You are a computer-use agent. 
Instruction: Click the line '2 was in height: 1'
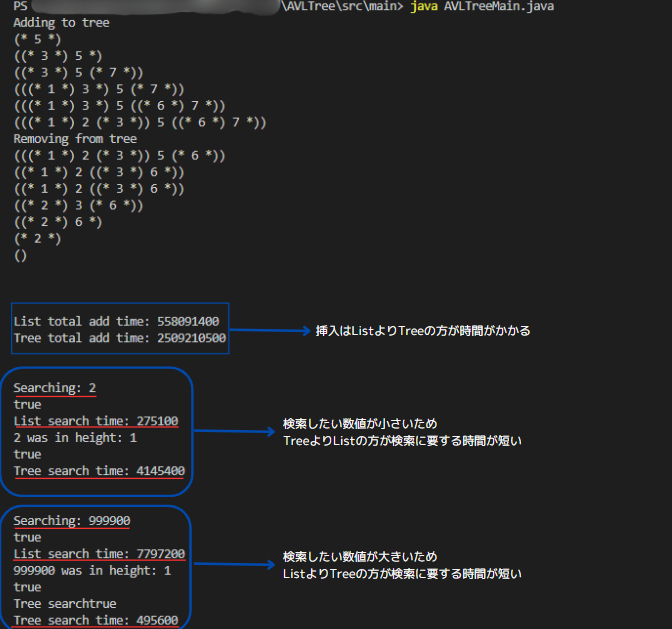pos(75,437)
